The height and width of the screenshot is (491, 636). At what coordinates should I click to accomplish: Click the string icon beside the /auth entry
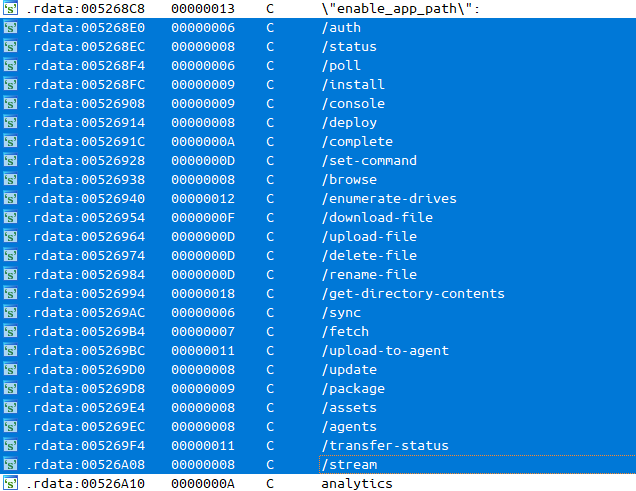point(9,28)
